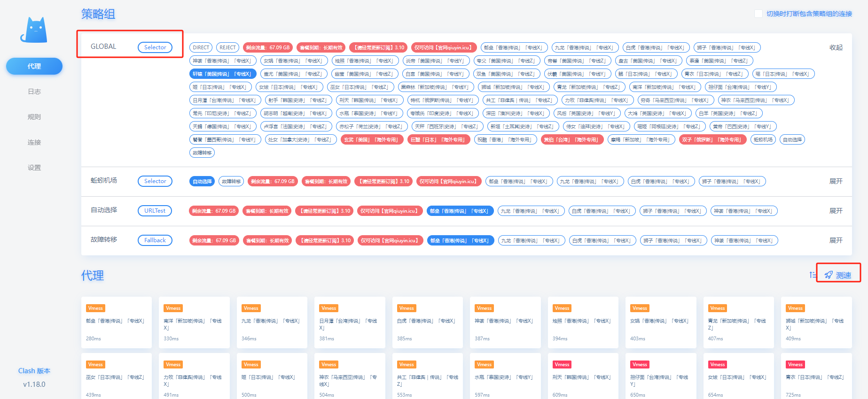Screen dimensions: 868x399
Task: Collapse the GLOBAL group with 收起
Action: (x=836, y=47)
